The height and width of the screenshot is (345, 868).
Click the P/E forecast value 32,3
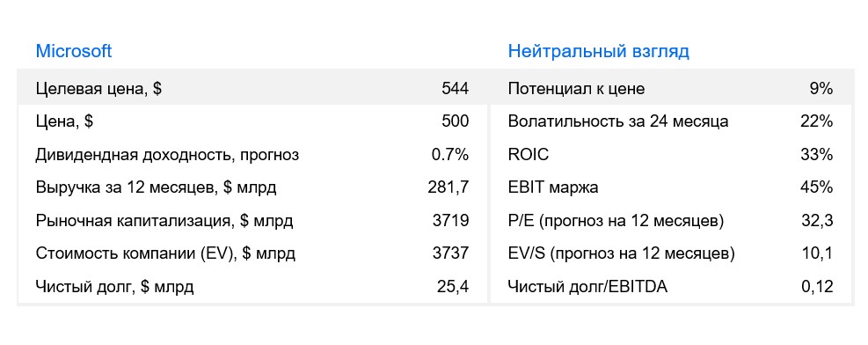click(x=817, y=222)
